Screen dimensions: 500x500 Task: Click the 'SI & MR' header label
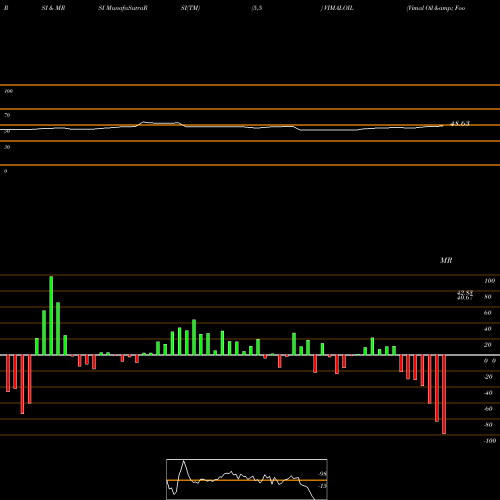point(53,8)
